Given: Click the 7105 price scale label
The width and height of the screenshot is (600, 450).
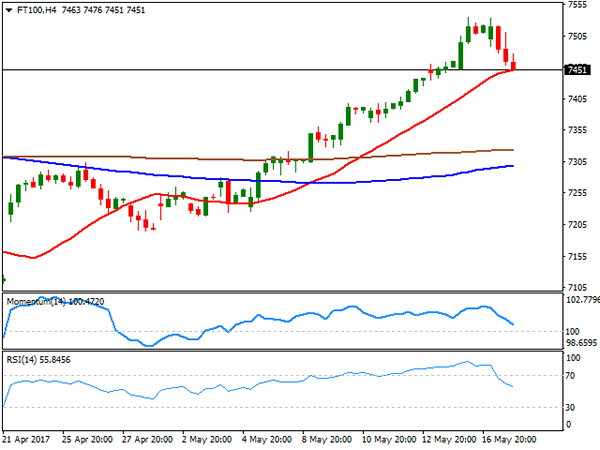Looking at the screenshot, I should click(577, 287).
